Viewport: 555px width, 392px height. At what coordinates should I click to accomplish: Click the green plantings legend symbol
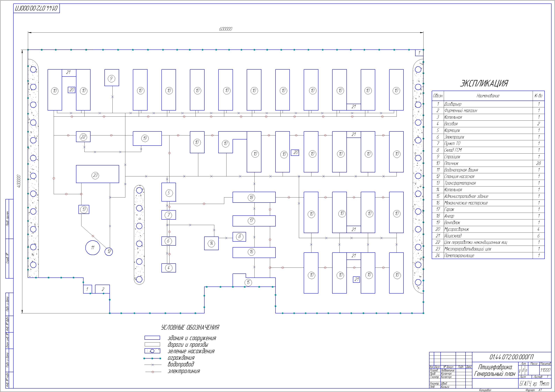(152, 351)
